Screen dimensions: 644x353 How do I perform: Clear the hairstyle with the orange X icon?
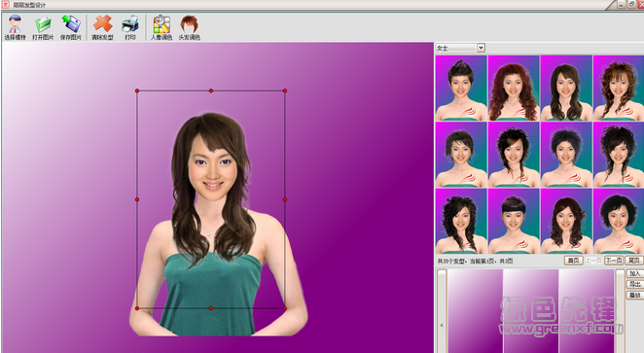pyautogui.click(x=102, y=27)
